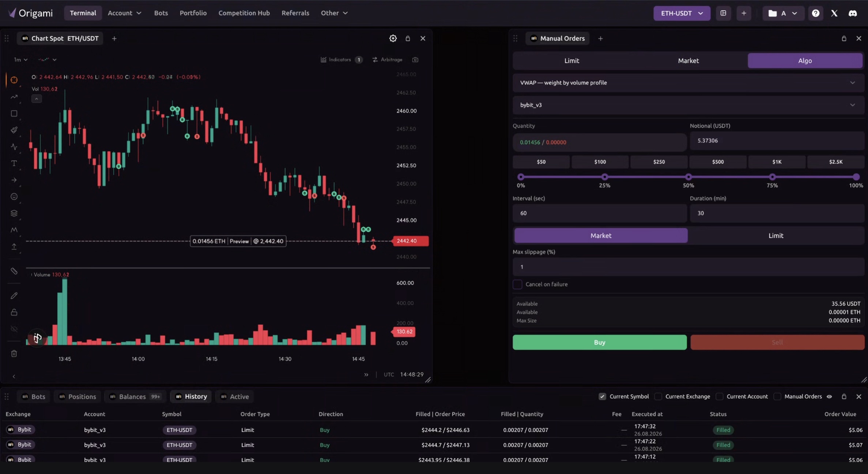Collapse the volume indicator legend
The image size is (868, 474).
tap(37, 99)
